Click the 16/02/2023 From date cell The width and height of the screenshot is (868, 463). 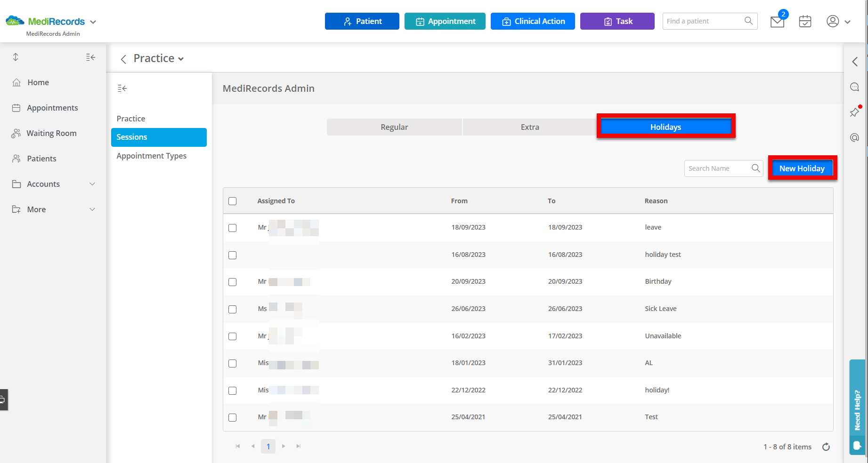pyautogui.click(x=468, y=336)
